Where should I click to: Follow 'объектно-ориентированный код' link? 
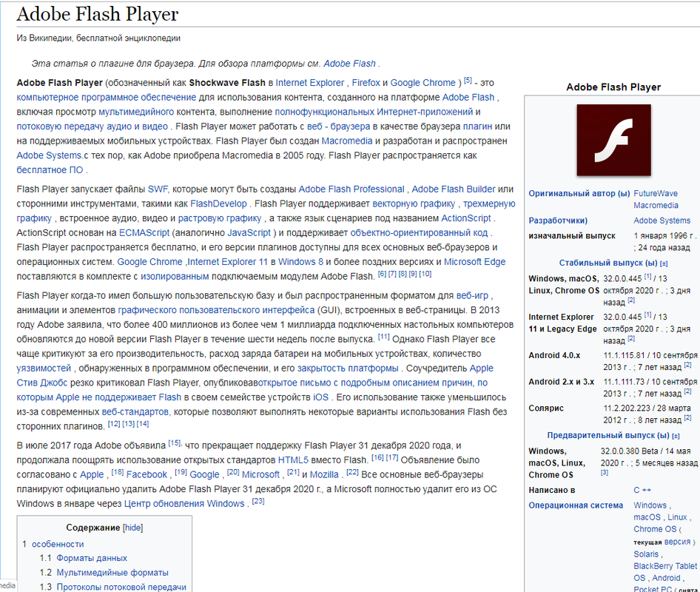[419, 233]
